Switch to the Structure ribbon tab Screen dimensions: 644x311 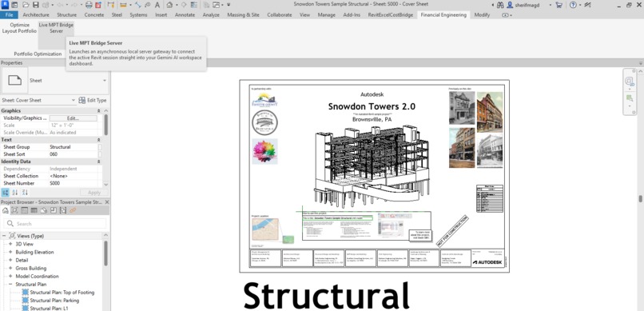(x=66, y=14)
